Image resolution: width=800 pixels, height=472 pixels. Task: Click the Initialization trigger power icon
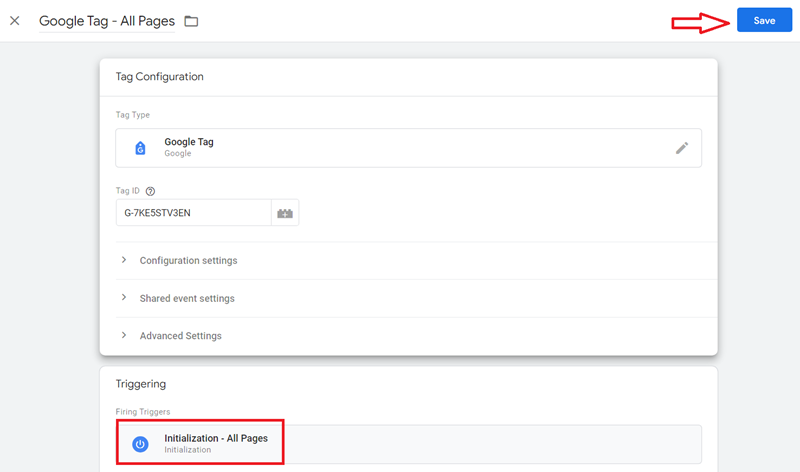point(140,444)
